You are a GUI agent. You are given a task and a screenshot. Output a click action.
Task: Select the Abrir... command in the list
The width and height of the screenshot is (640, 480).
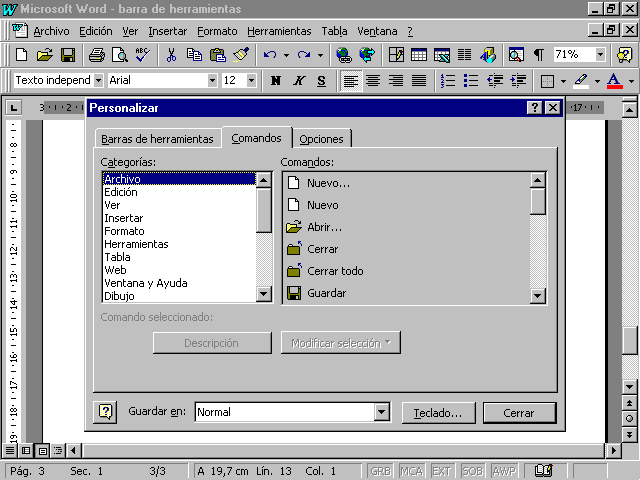[x=407, y=227]
